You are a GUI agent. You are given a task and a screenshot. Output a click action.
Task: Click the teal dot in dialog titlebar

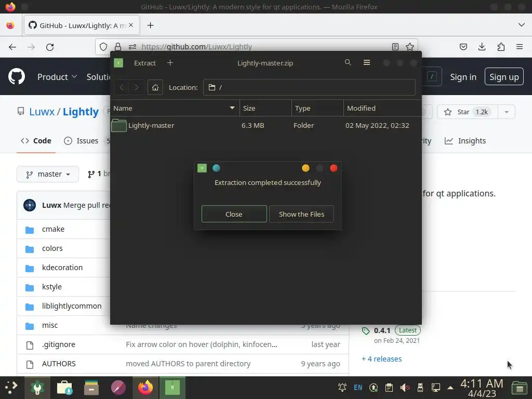216,168
